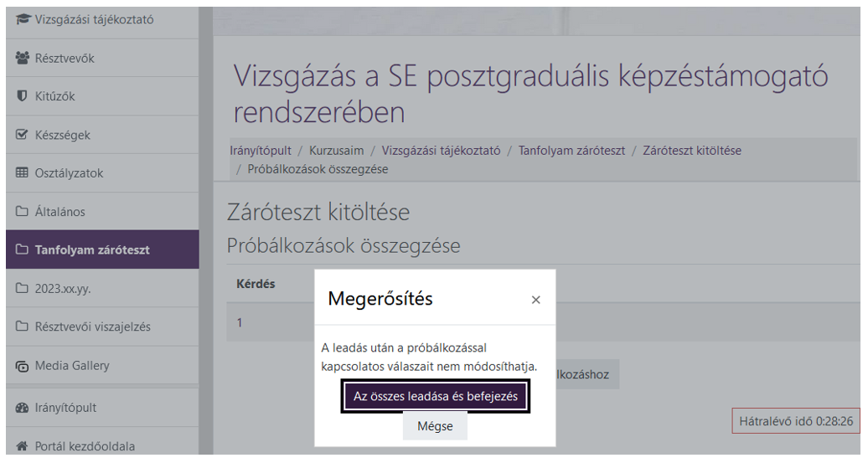Click the Media Gallery icon in sidebar

coord(23,366)
